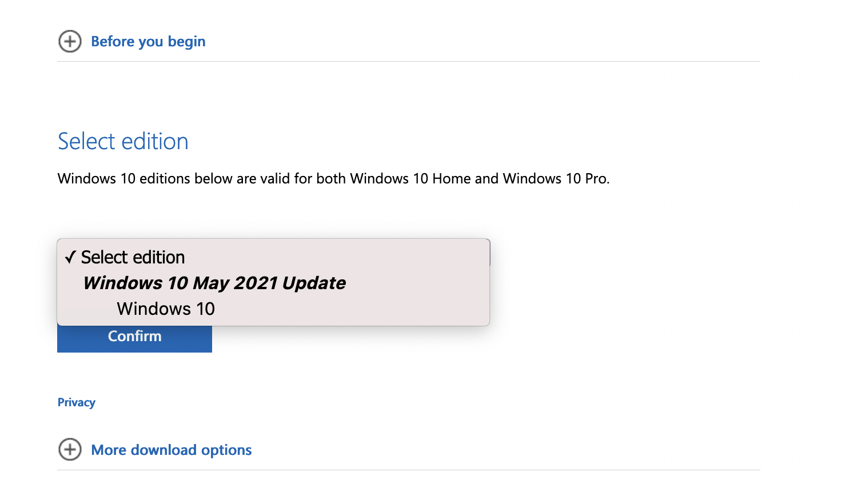853x504 pixels.
Task: Click plus icon beside More download options
Action: [x=70, y=450]
